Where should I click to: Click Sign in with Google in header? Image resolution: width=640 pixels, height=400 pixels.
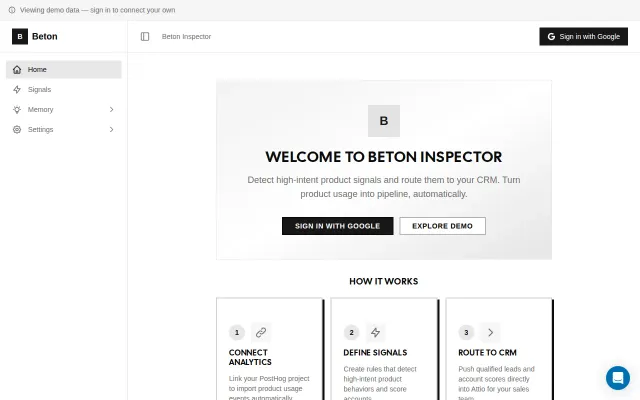coord(583,36)
